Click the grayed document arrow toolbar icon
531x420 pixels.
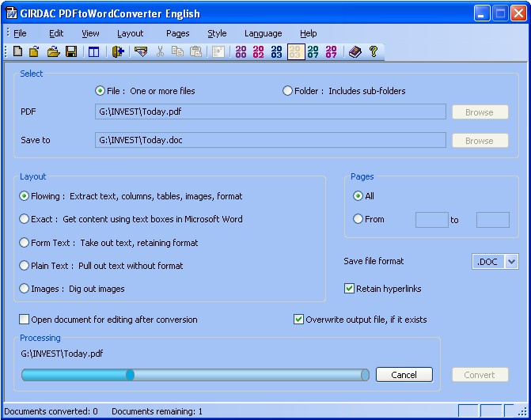click(218, 51)
